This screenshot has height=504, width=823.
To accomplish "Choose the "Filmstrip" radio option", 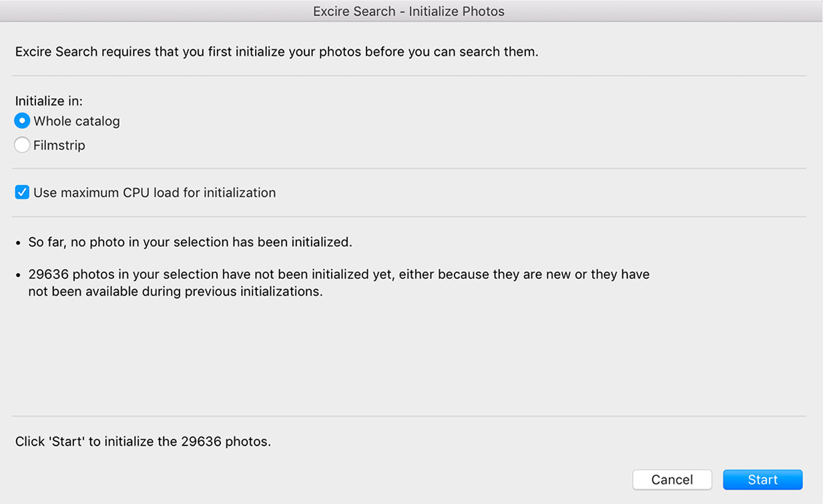I will coord(22,145).
